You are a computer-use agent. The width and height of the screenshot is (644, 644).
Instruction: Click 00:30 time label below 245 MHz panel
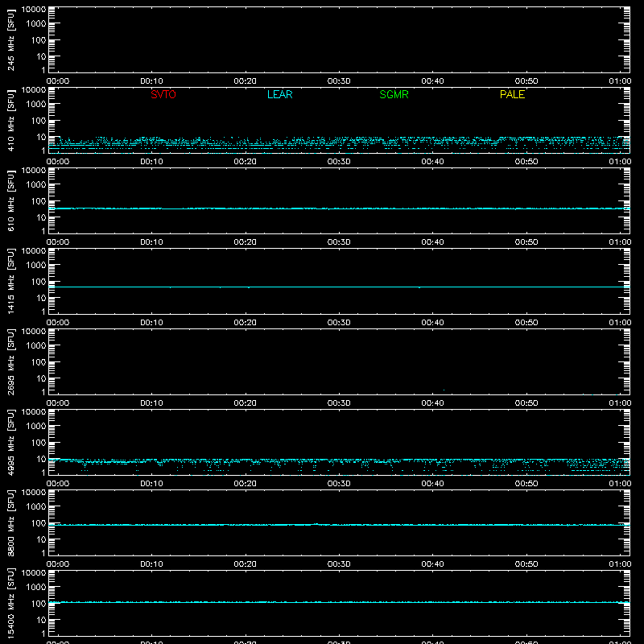[339, 81]
